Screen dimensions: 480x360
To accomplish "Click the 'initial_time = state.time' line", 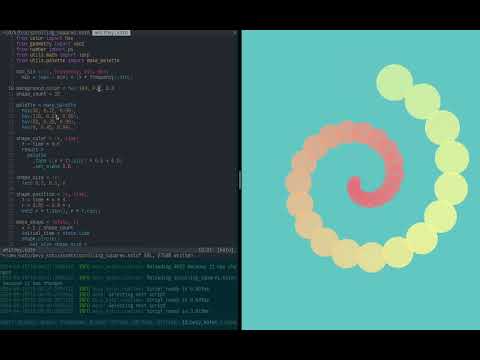I will click(x=56, y=233).
